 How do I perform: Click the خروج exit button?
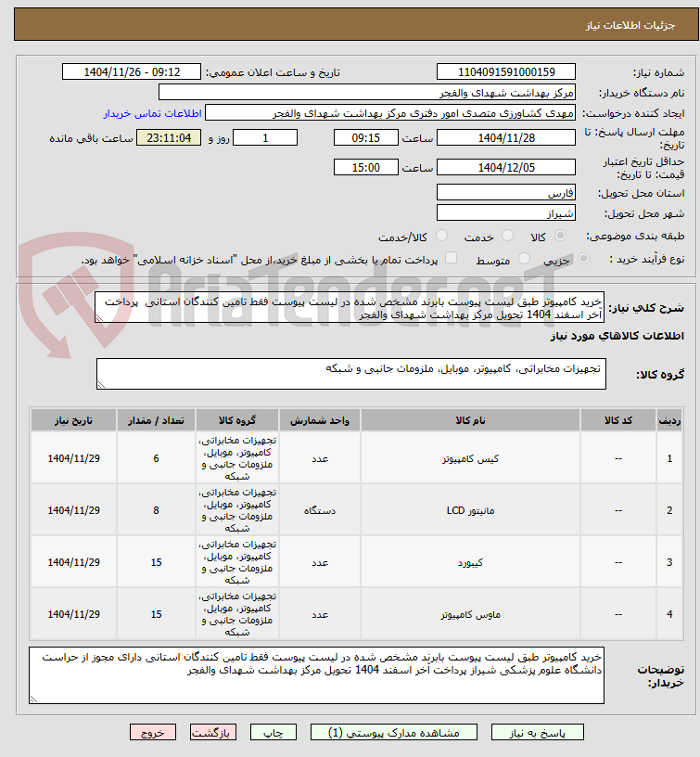pyautogui.click(x=153, y=732)
